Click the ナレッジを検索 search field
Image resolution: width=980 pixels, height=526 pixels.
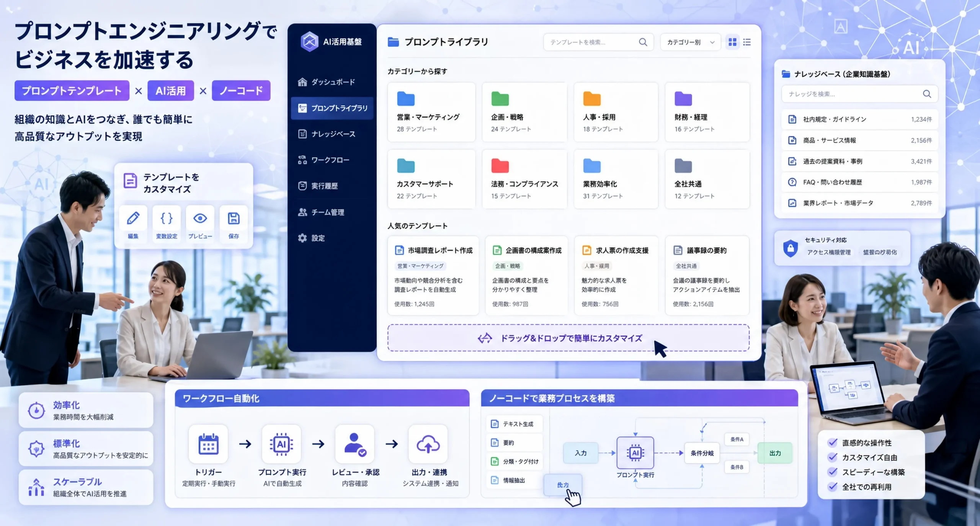(x=859, y=94)
